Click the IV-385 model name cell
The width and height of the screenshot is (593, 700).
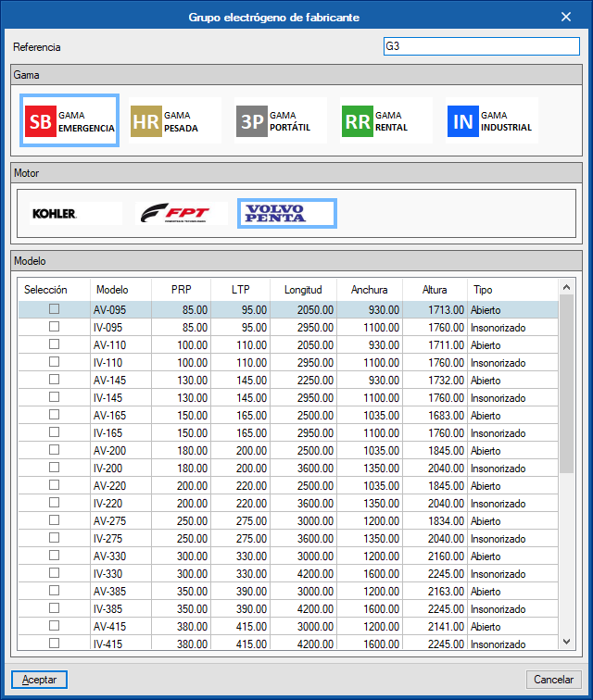(120, 608)
